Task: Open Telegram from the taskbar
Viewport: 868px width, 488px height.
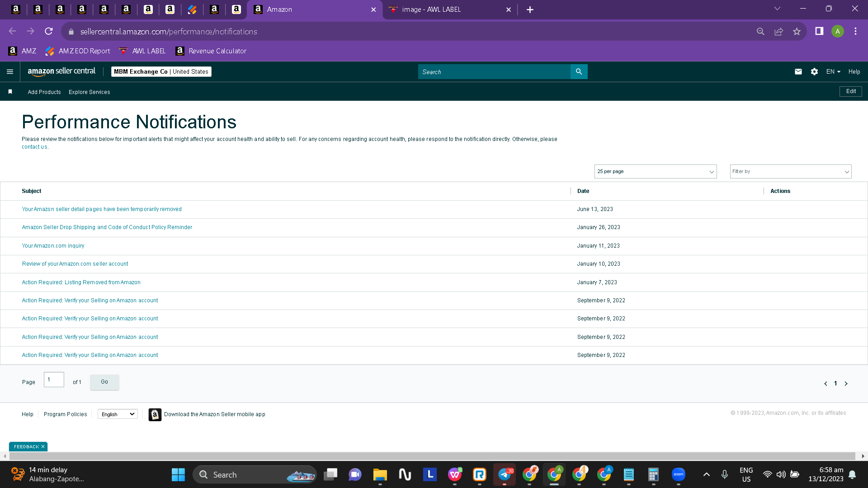Action: tap(505, 474)
